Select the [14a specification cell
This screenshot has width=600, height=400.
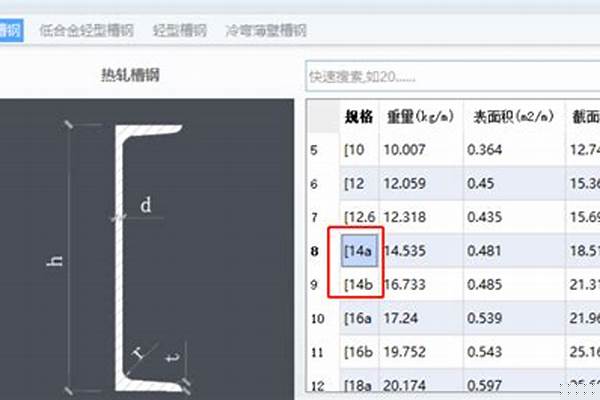(x=358, y=252)
